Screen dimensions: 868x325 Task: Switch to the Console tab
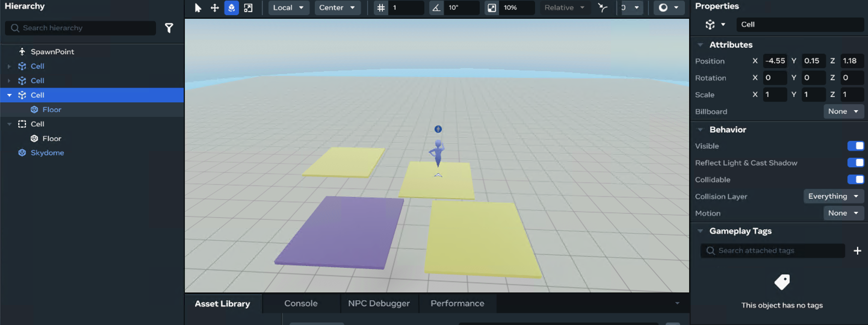tap(301, 303)
